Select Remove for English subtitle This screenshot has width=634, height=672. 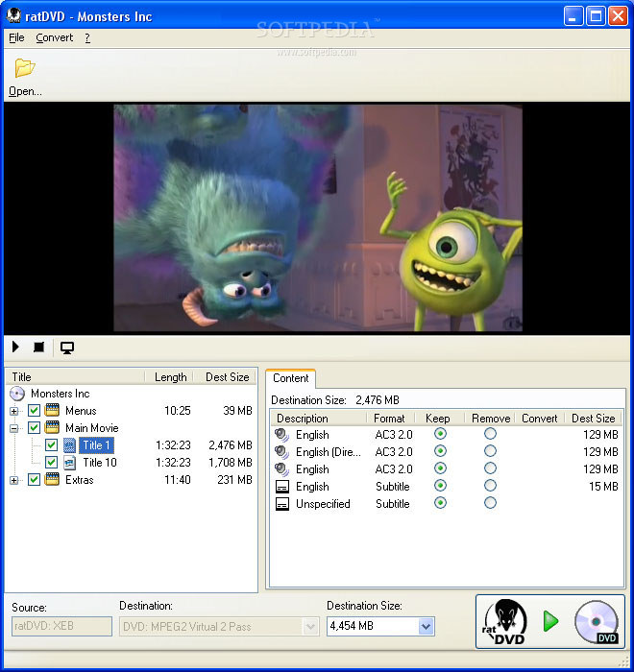click(x=490, y=486)
